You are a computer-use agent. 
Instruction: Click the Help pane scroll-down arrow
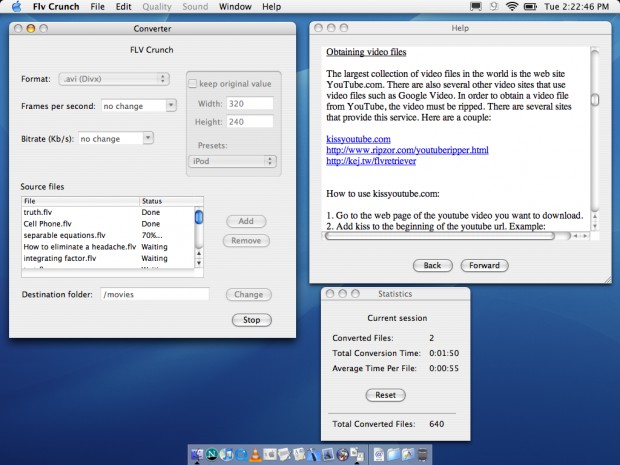(595, 226)
